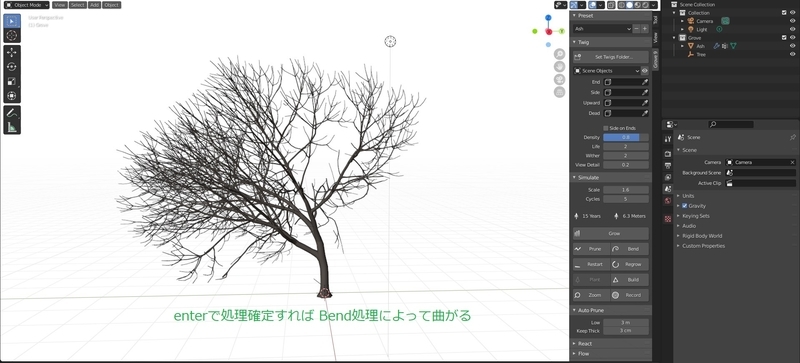Image resolution: width=800 pixels, height=363 pixels.
Task: Hide the Light object in outliner
Action: [792, 30]
